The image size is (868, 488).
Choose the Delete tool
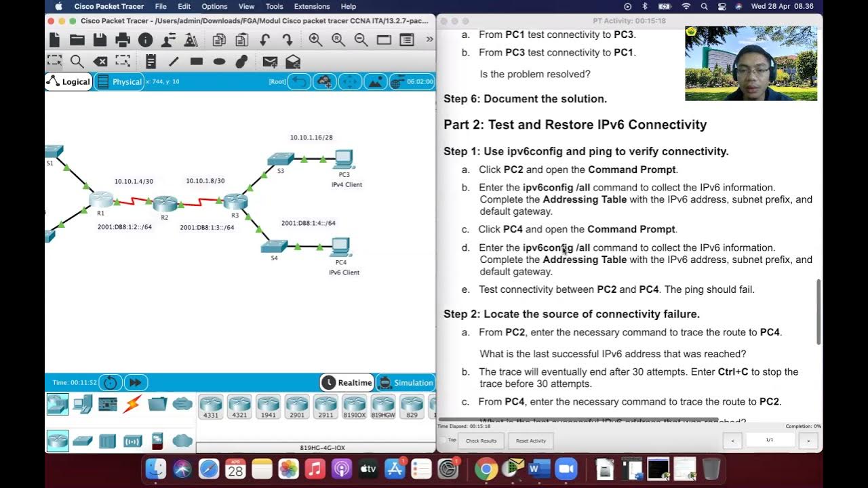[x=100, y=62]
